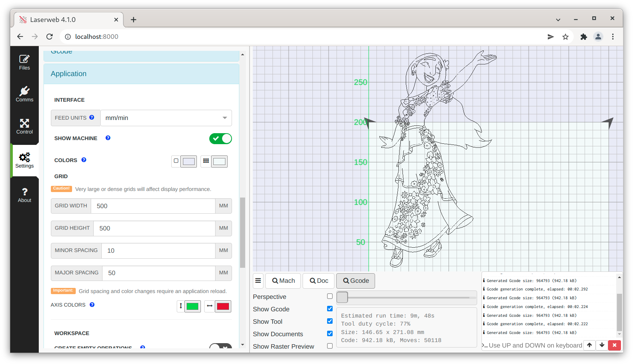Click the Show Machine help icon
This screenshot has height=364, width=633.
(108, 138)
